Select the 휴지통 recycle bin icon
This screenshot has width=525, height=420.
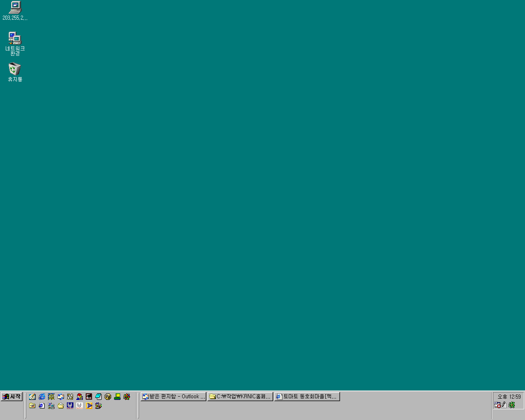(15, 69)
